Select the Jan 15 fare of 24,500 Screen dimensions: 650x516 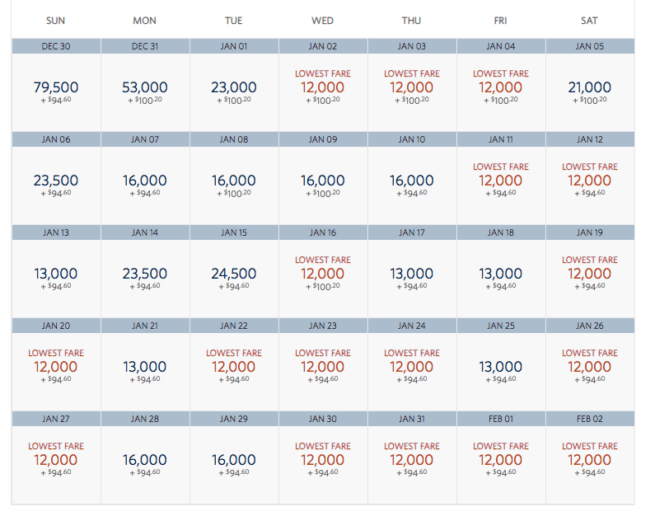234,279
